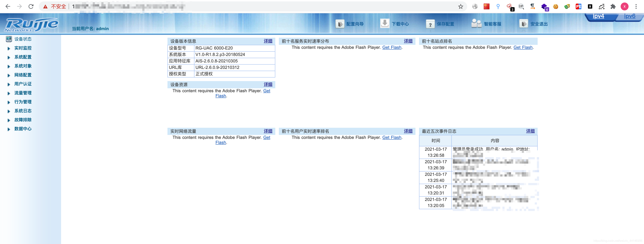Open the puzzle-piece extensions menu
Image resolution: width=644 pixels, height=244 pixels.
pos(613,6)
